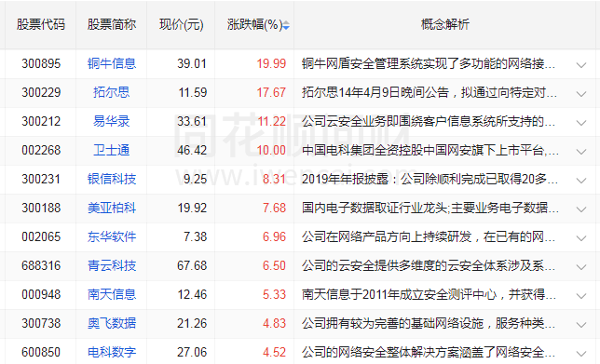Select stock code 000948

41,294
